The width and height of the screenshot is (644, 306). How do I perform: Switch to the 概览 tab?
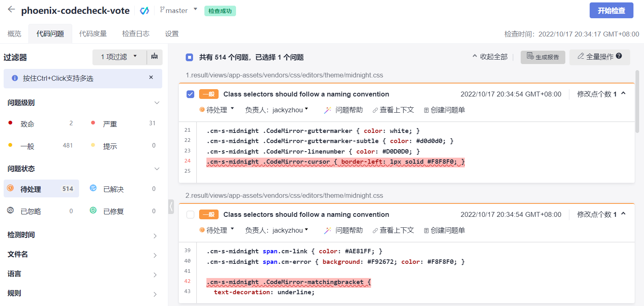(x=14, y=34)
